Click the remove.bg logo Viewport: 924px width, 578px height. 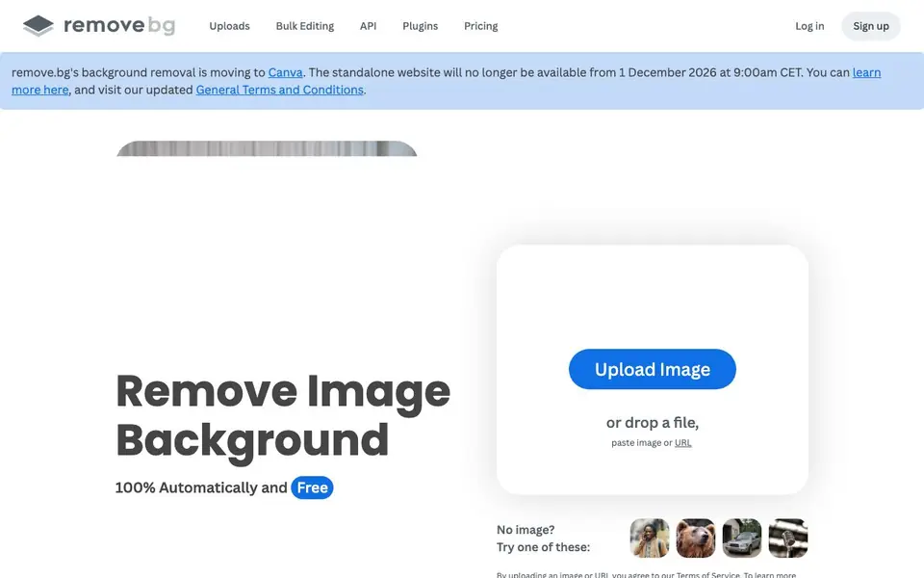99,25
